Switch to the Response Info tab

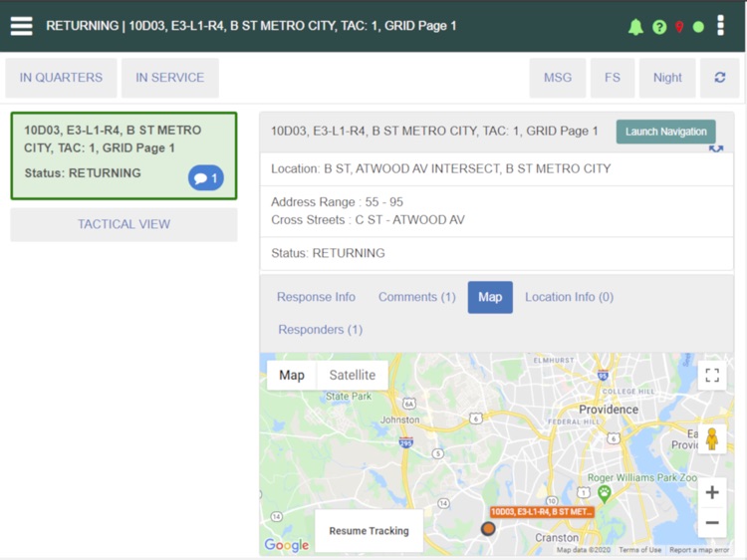click(316, 297)
